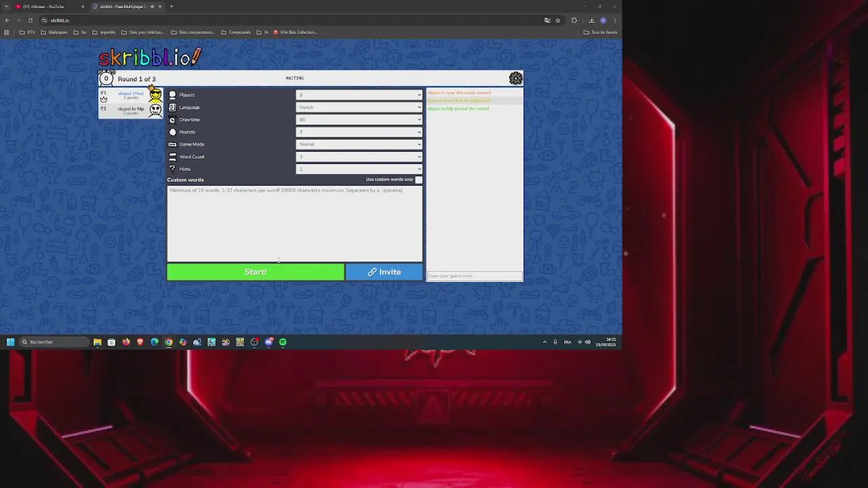The image size is (868, 488).
Task: Click the blue Invite button
Action: pyautogui.click(x=384, y=272)
